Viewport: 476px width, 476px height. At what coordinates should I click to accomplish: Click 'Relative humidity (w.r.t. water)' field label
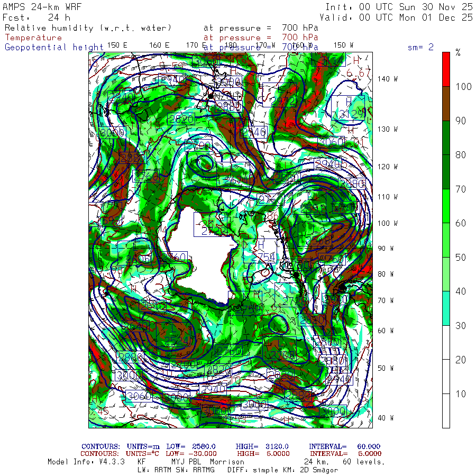pos(88,28)
